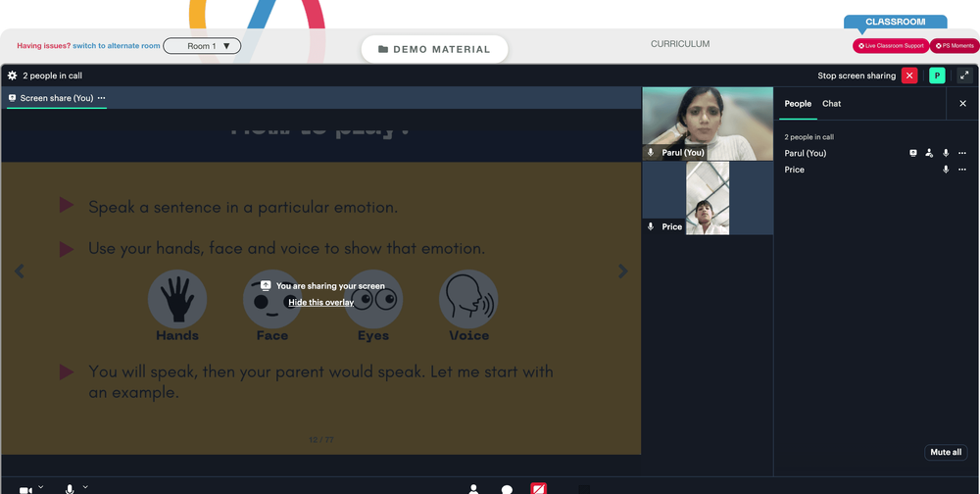Click Stop screen sharing text
980x494 pixels.
[857, 75]
